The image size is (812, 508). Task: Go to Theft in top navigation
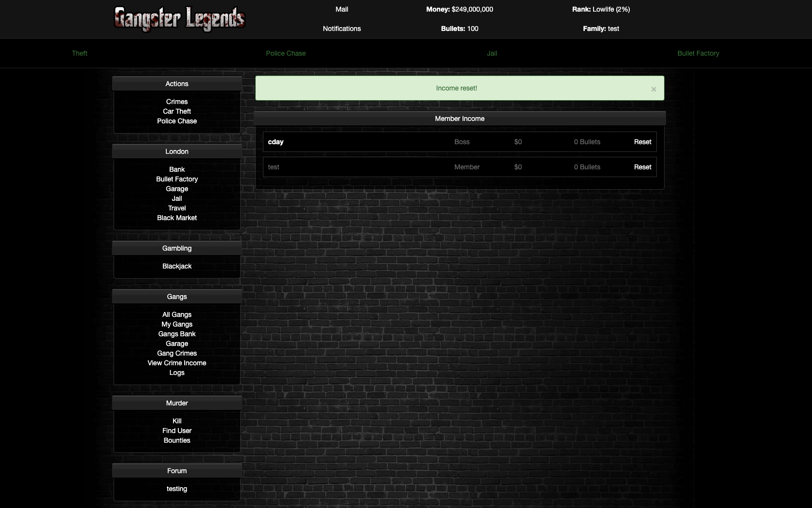(80, 53)
